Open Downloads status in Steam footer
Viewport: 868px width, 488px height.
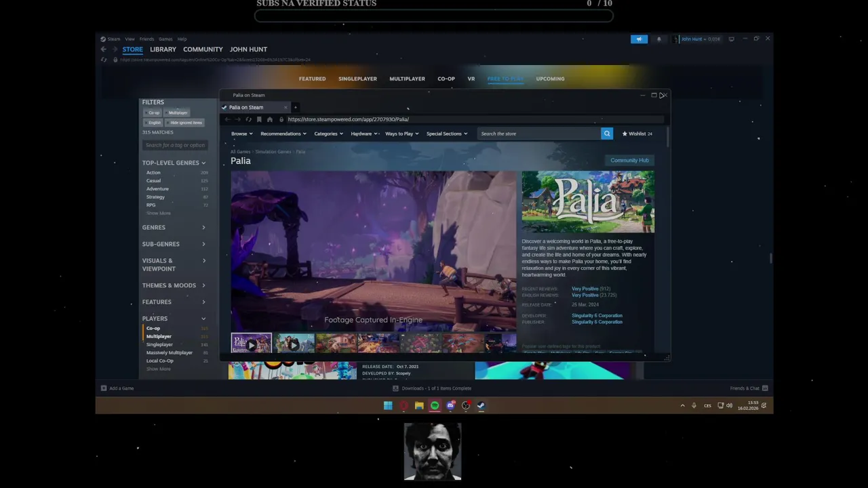click(432, 388)
